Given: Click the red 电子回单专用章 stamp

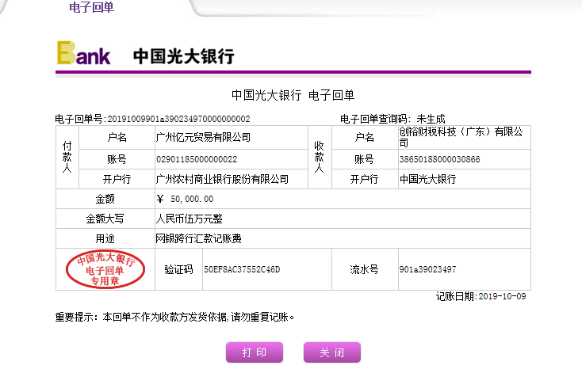Looking at the screenshot, I should [x=105, y=269].
